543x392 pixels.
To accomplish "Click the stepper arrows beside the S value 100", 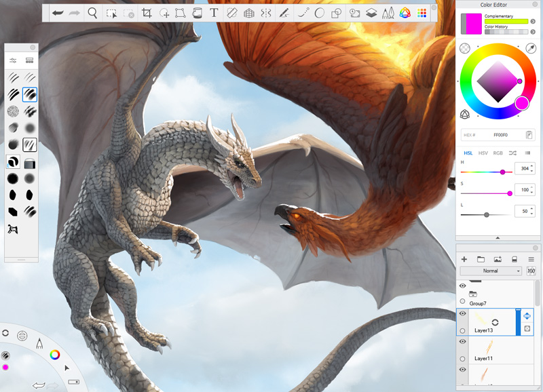I will [x=532, y=190].
